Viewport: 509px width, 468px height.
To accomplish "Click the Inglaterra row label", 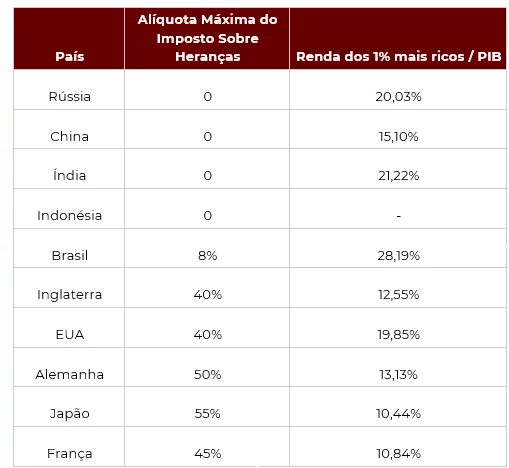I will (x=69, y=295).
